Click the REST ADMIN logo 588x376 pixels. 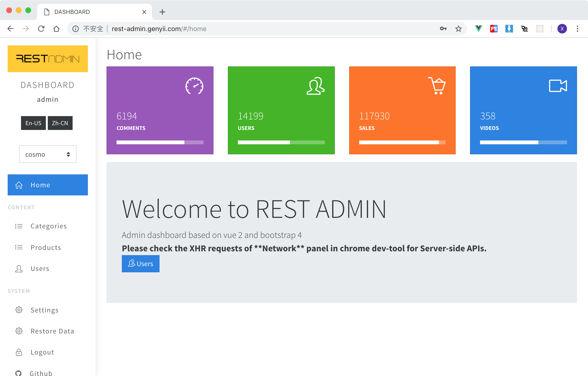tap(48, 59)
